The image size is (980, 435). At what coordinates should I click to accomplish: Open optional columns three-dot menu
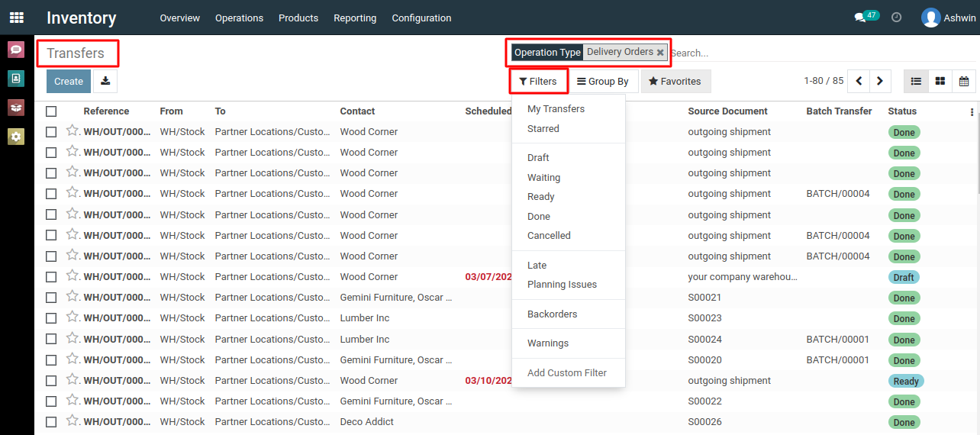pyautogui.click(x=972, y=112)
